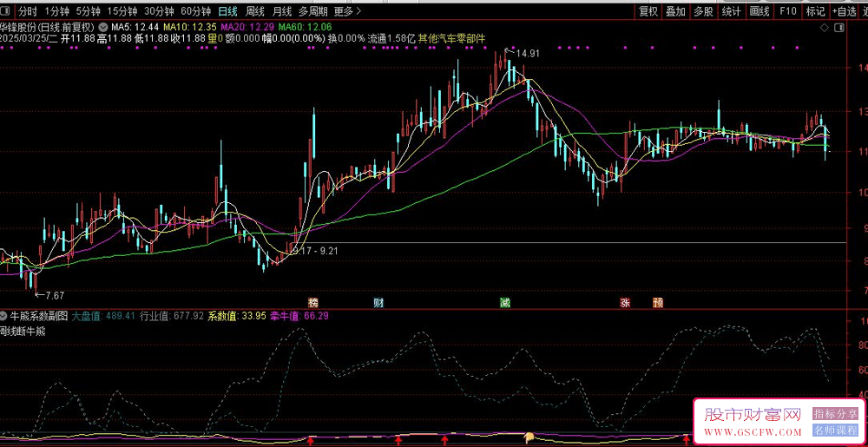Click the 14.91 high price label
The height and width of the screenshot is (447, 868).
(x=527, y=54)
